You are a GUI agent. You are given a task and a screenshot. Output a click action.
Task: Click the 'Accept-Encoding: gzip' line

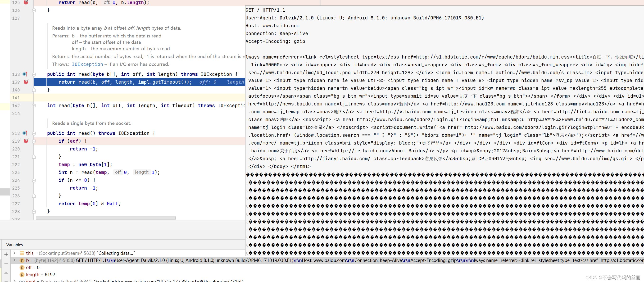(275, 41)
